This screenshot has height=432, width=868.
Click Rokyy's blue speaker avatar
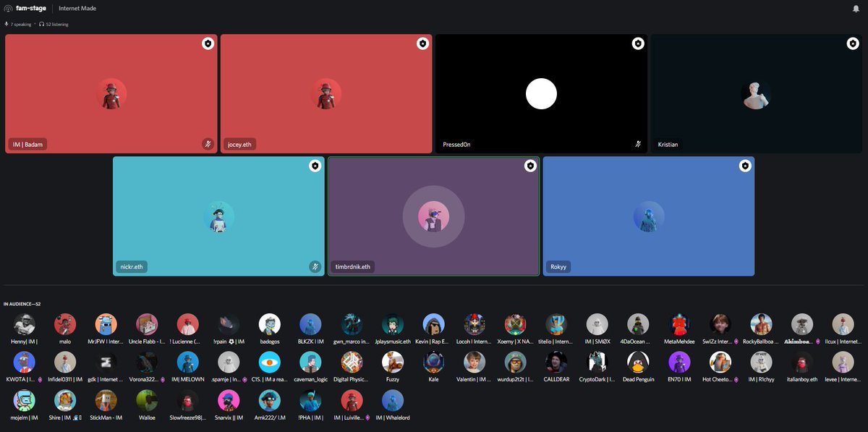click(648, 216)
